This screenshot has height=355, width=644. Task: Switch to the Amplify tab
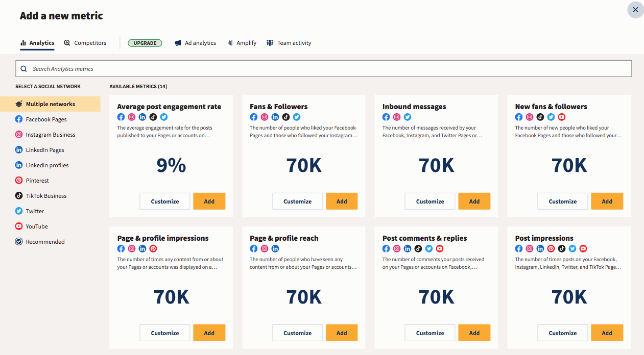pos(242,43)
